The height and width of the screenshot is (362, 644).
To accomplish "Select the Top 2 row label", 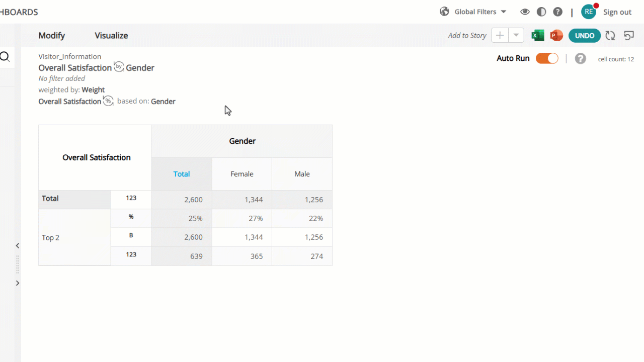I will [x=74, y=237].
